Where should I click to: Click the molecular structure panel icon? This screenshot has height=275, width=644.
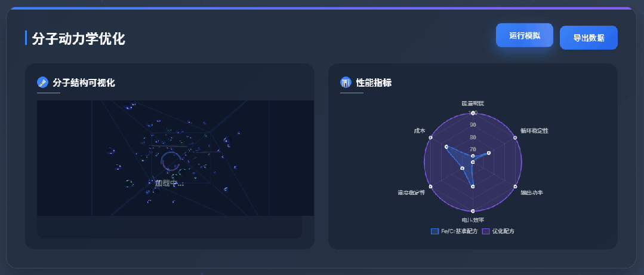[42, 82]
